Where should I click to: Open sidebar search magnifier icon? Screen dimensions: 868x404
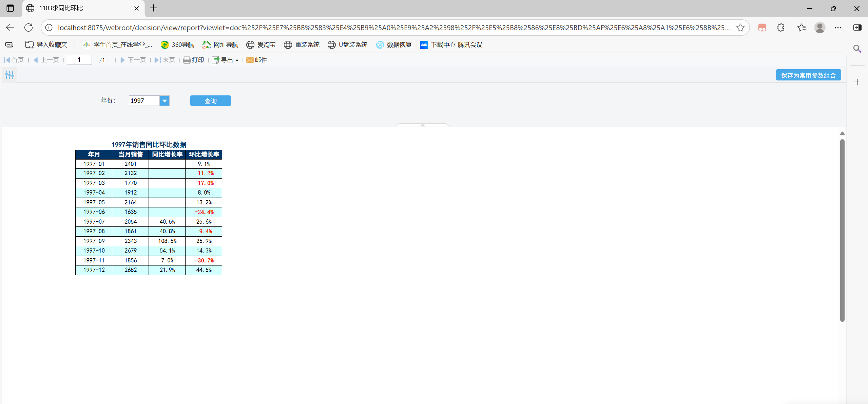857,49
